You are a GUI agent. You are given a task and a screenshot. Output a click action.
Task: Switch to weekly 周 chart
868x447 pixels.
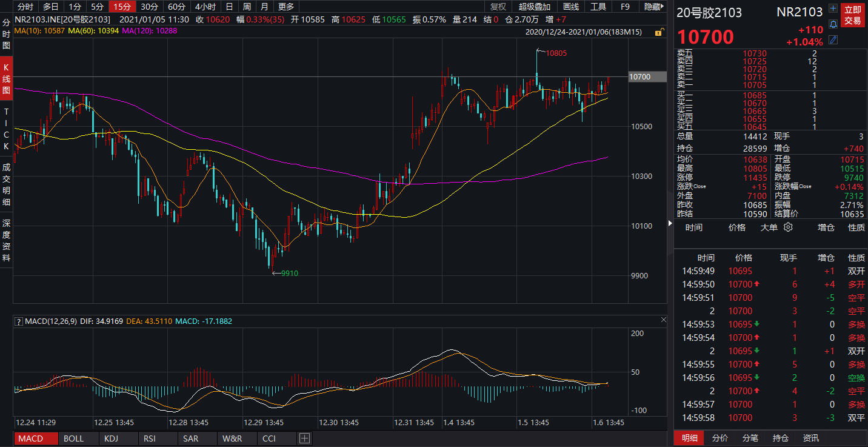point(247,7)
